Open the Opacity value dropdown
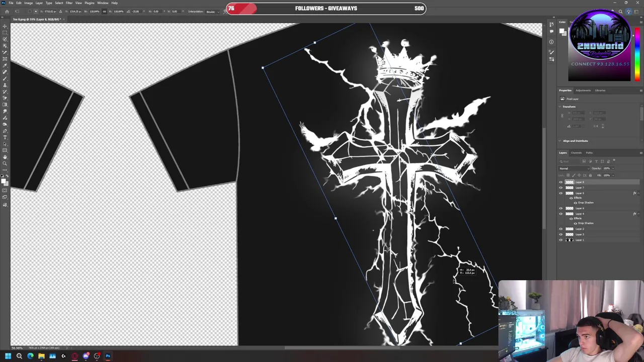Viewport: 644px width, 362px height. (x=613, y=168)
